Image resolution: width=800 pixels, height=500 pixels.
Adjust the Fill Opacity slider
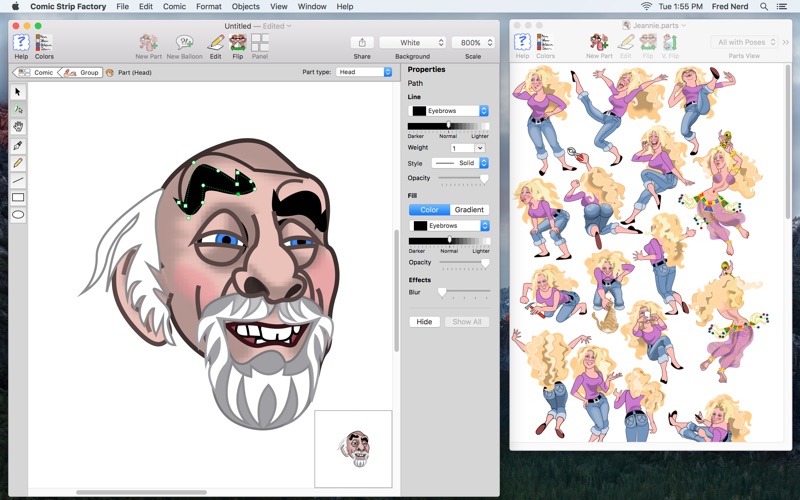464,263
